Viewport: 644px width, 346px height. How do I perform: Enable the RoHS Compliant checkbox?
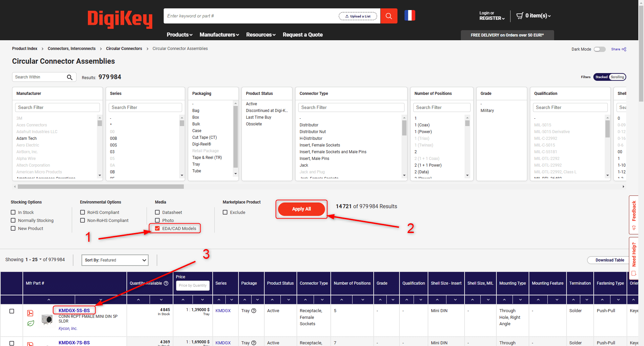point(83,212)
